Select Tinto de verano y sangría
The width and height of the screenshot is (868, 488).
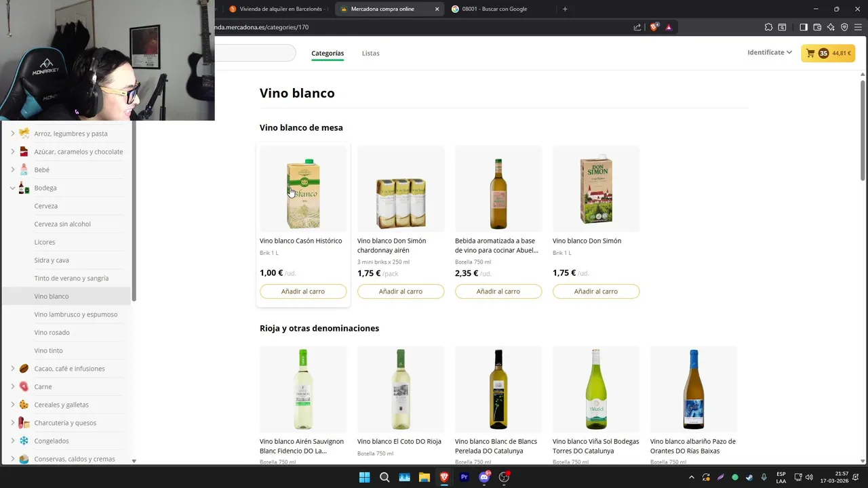(71, 278)
